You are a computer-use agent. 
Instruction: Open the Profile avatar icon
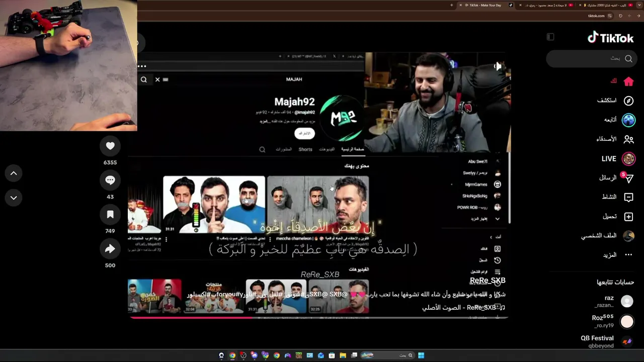[x=628, y=236]
